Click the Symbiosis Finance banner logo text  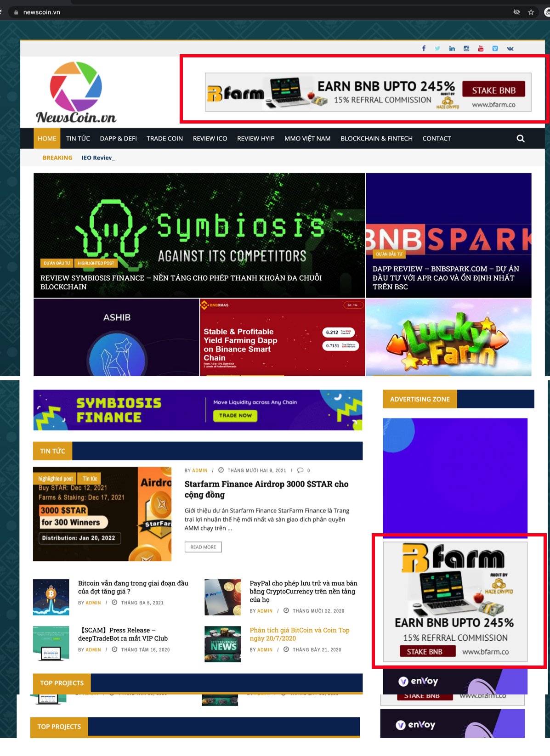pyautogui.click(x=119, y=410)
